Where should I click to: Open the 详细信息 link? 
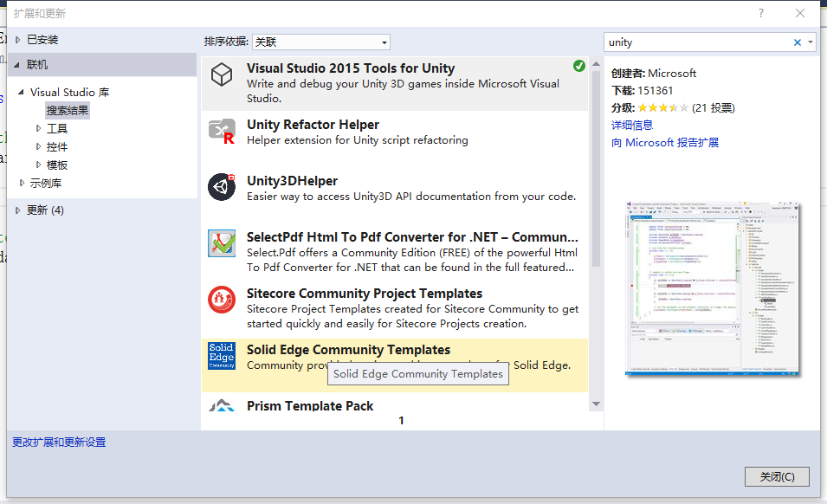[x=632, y=125]
